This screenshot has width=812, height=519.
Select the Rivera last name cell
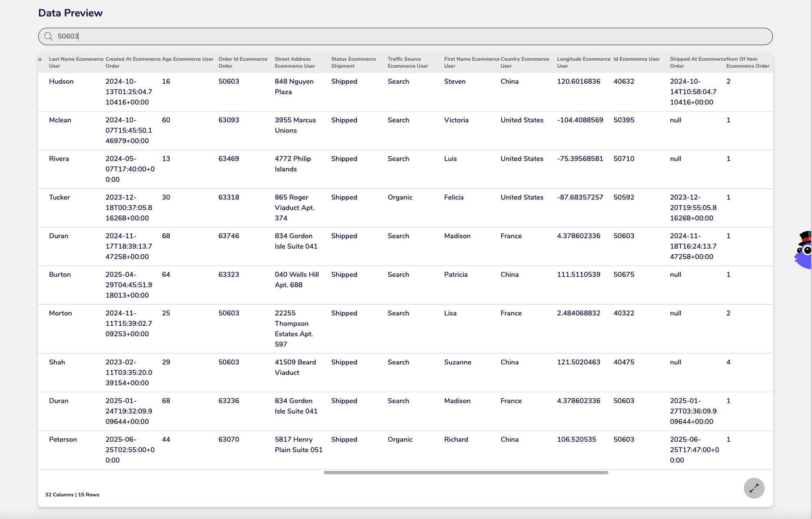pos(59,159)
